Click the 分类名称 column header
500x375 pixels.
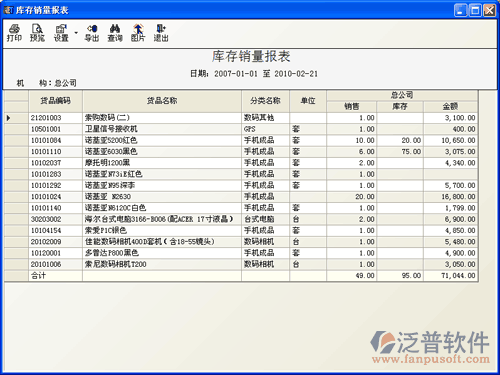(x=265, y=101)
